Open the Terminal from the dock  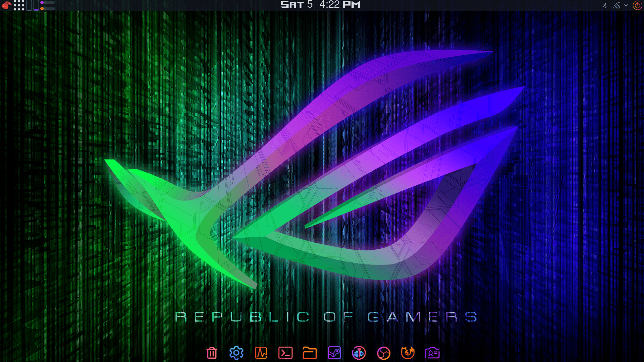coord(285,353)
